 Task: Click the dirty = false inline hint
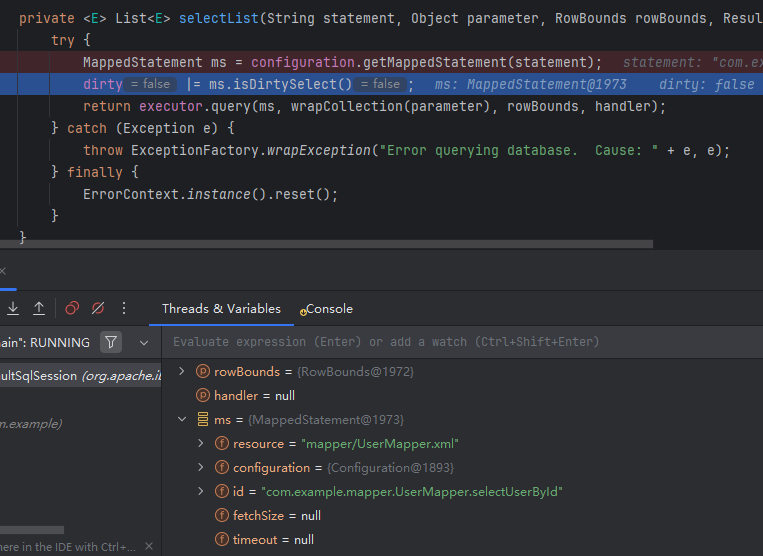coord(150,84)
